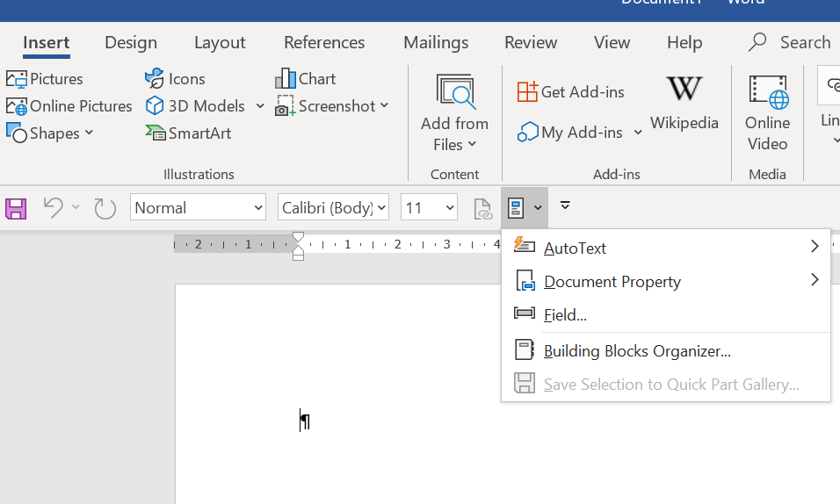Open Add from Files menu
The width and height of the screenshot is (840, 504).
[x=454, y=113]
